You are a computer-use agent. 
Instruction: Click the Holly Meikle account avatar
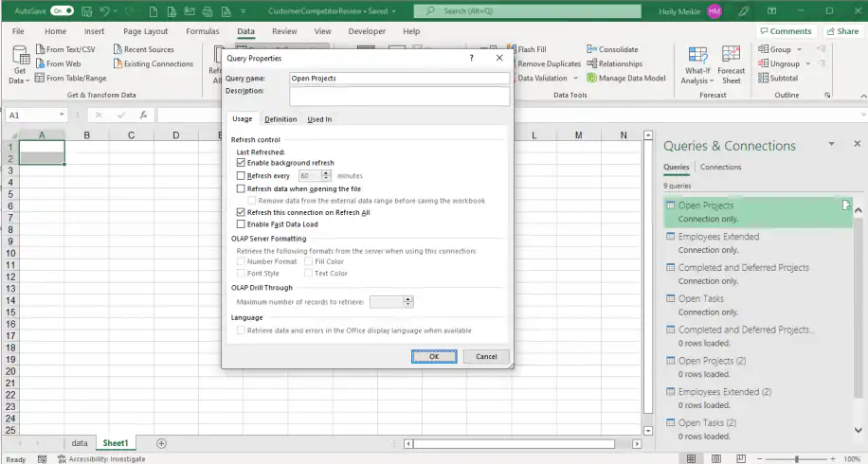pos(714,11)
